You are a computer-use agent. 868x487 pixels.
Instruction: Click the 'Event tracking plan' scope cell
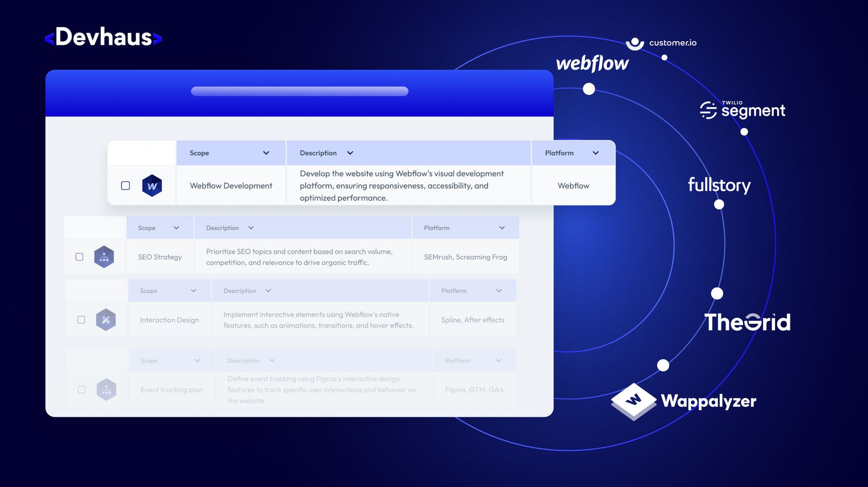point(171,389)
